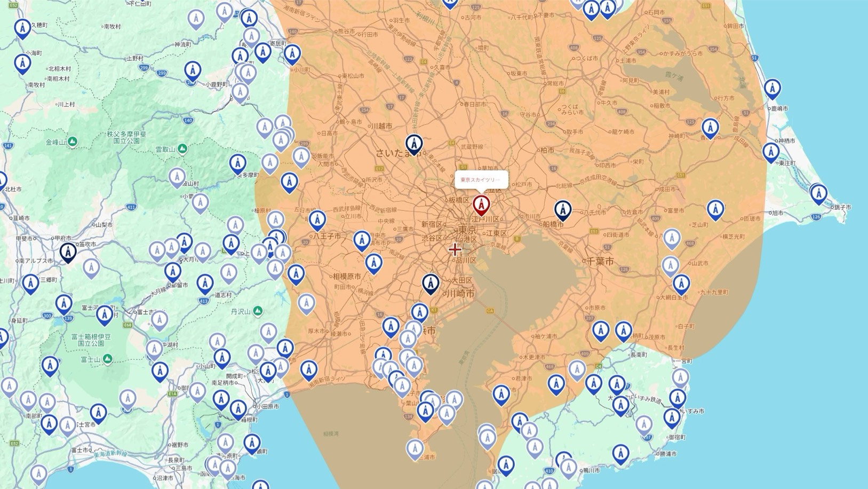Select the blue tower marker near 鹿嶋市
Image resolution: width=868 pixels, height=489 pixels.
[x=772, y=89]
